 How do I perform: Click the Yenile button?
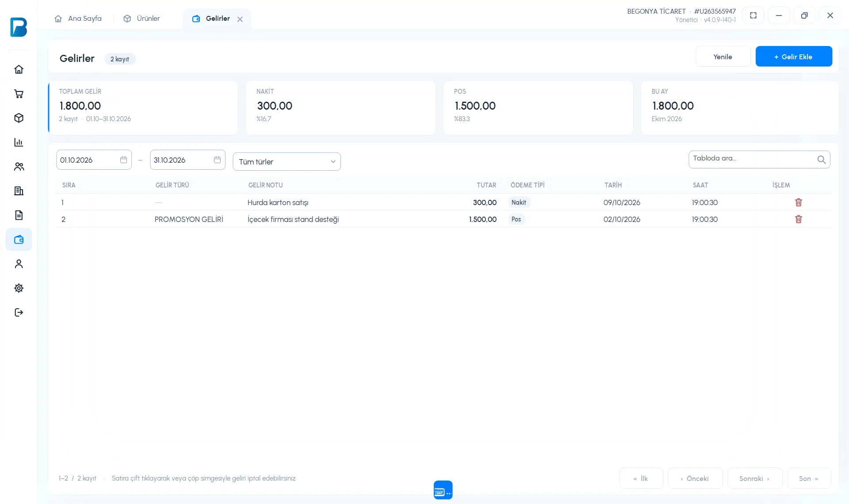(723, 57)
